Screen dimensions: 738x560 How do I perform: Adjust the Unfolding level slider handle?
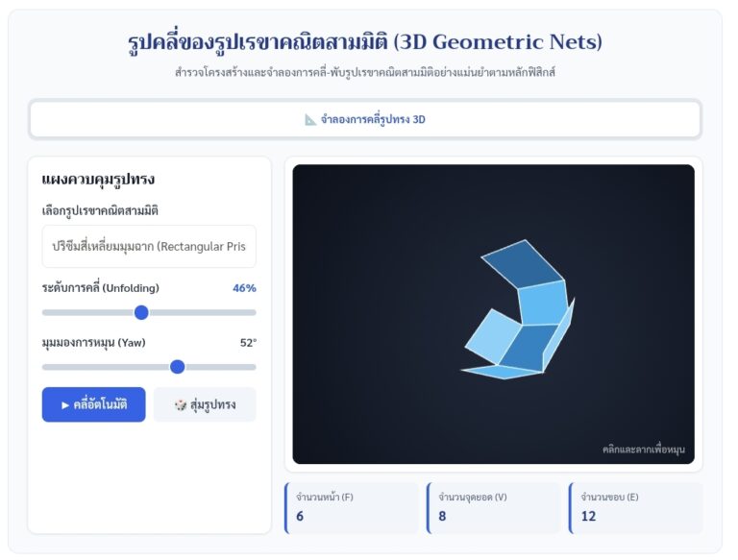click(x=141, y=312)
